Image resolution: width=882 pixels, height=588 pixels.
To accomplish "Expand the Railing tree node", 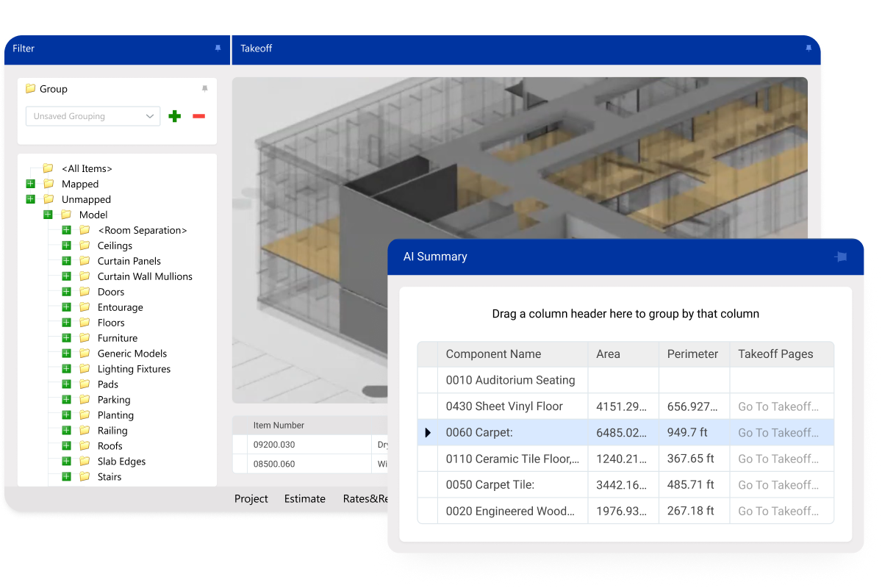I will [66, 431].
